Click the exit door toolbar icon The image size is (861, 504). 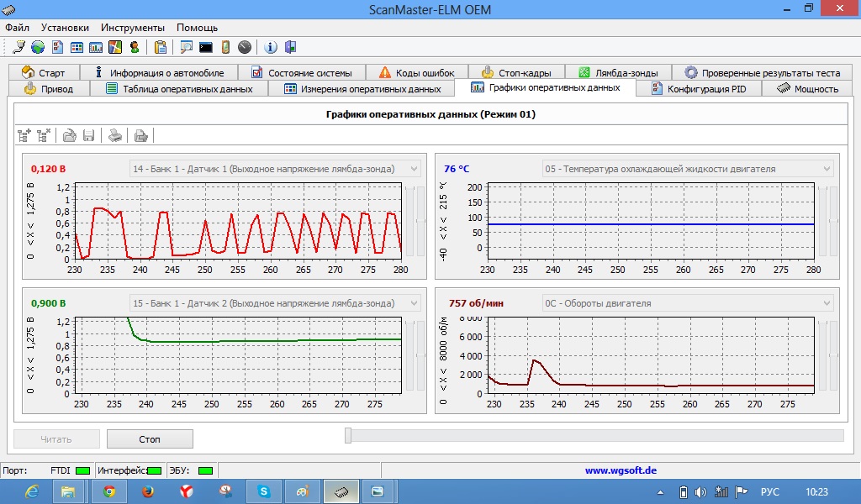[290, 47]
